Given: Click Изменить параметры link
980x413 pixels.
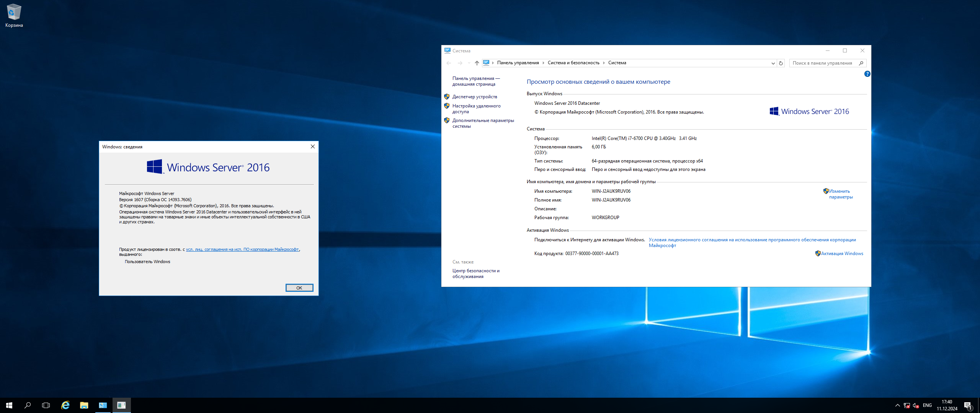Looking at the screenshot, I should (x=841, y=194).
